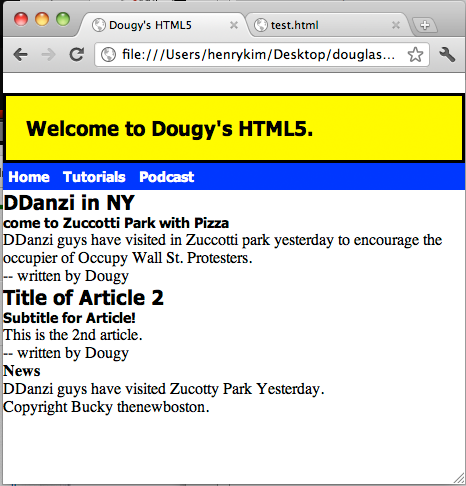Click the green zoom window button
Image resolution: width=466 pixels, height=486 pixels.
point(63,19)
